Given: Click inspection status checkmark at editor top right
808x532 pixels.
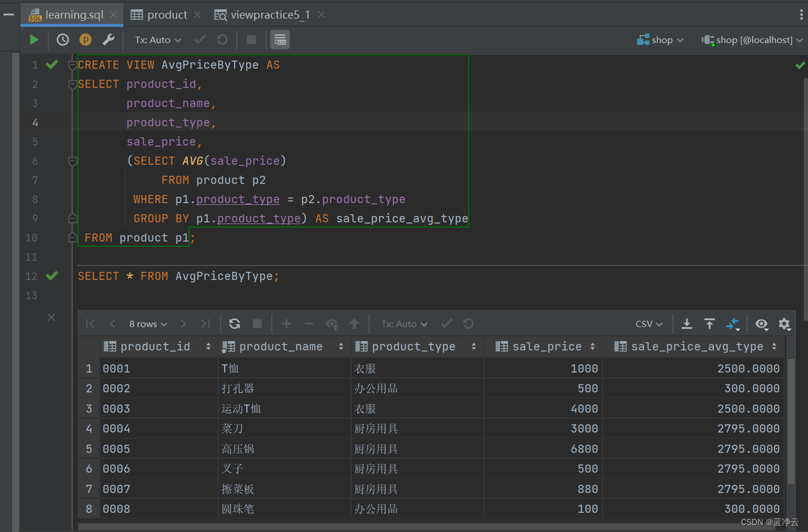Looking at the screenshot, I should (800, 65).
